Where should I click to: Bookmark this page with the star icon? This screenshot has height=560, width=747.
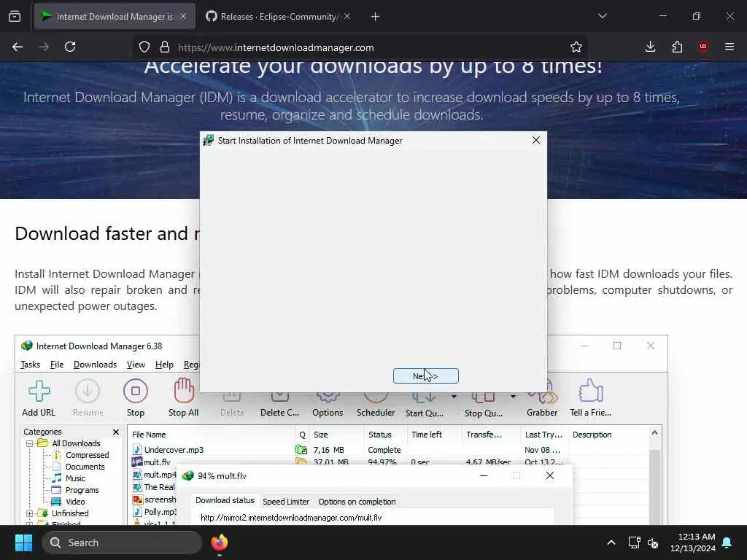576,47
